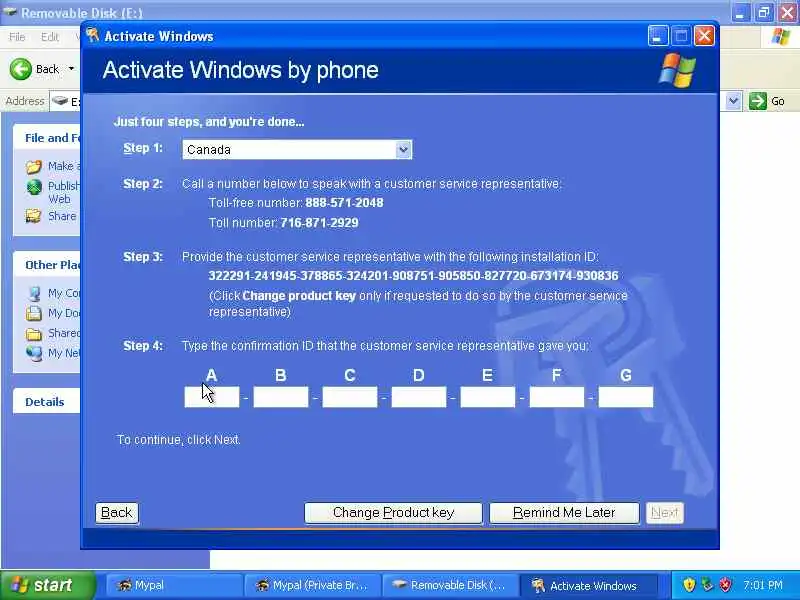
Task: Click confirmation ID field E
Action: coord(488,397)
